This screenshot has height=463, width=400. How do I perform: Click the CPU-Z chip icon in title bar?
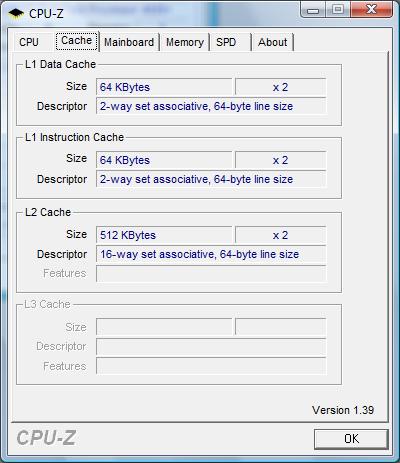point(16,13)
